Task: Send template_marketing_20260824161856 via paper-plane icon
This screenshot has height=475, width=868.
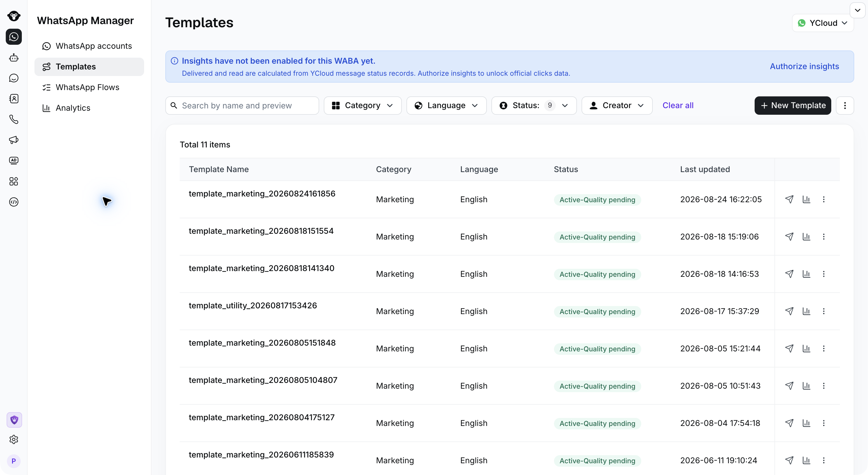Action: 789,199
